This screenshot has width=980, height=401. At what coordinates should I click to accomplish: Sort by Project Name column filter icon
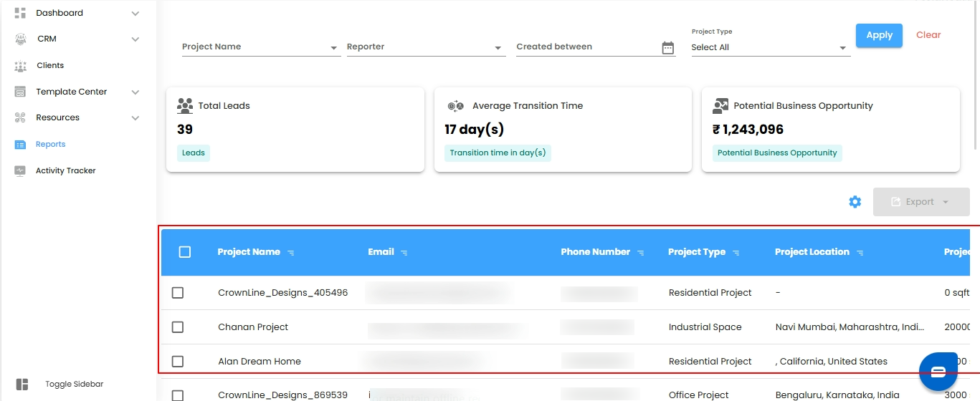(290, 253)
